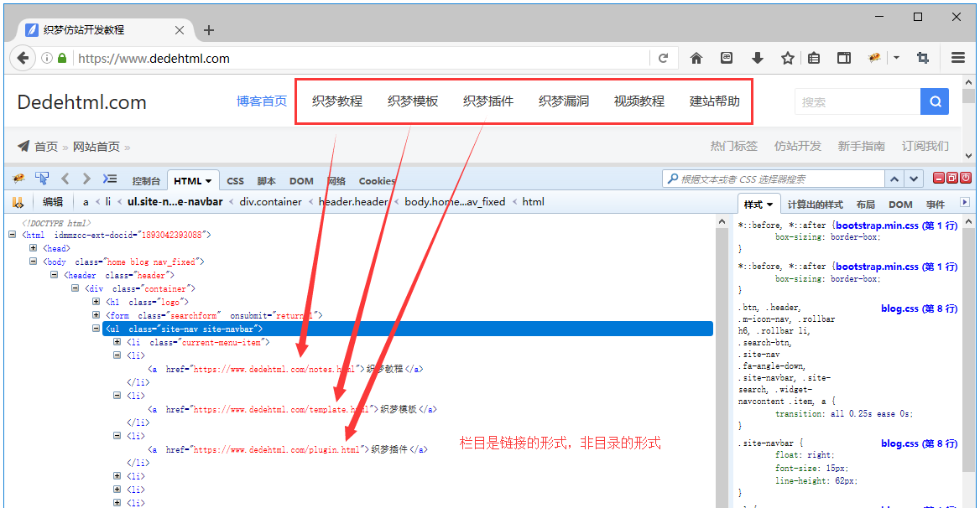Switch to the Cookies panel tab

(x=377, y=181)
